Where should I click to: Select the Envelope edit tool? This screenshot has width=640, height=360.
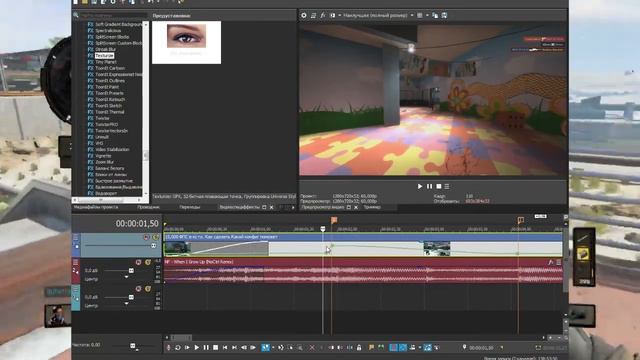(x=281, y=347)
